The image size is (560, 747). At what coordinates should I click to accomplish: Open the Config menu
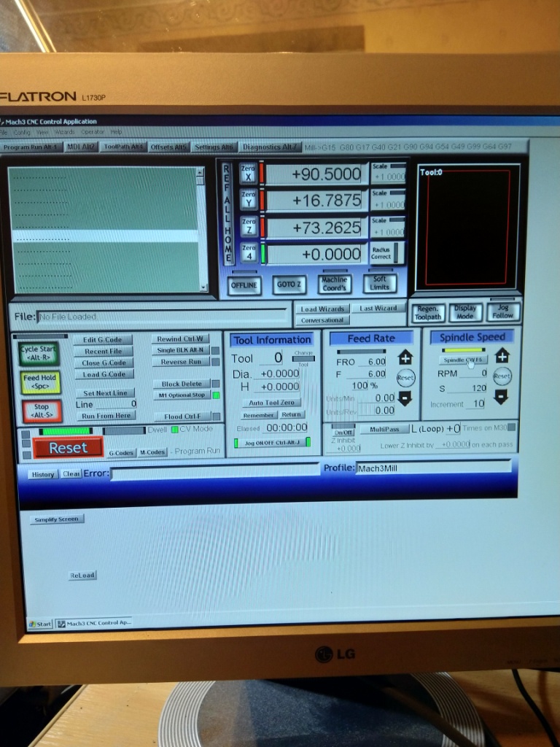[23, 133]
